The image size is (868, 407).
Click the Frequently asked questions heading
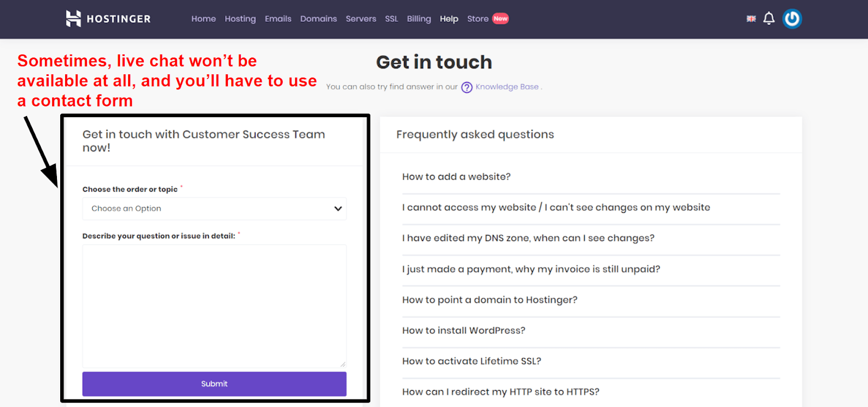pyautogui.click(x=475, y=135)
